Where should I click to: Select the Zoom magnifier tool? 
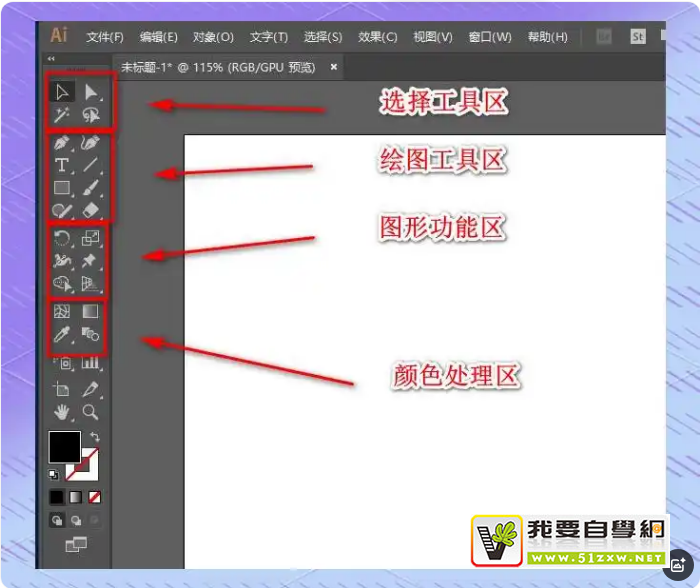point(91,412)
